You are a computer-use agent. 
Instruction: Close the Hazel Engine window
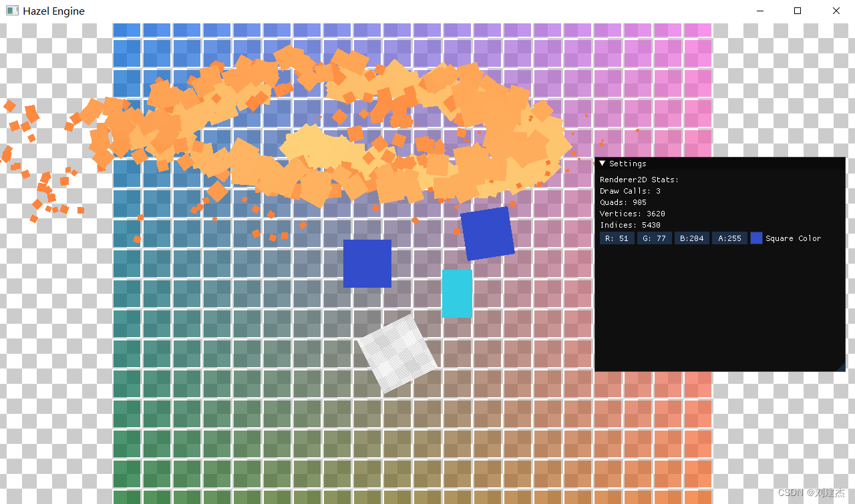(x=836, y=11)
